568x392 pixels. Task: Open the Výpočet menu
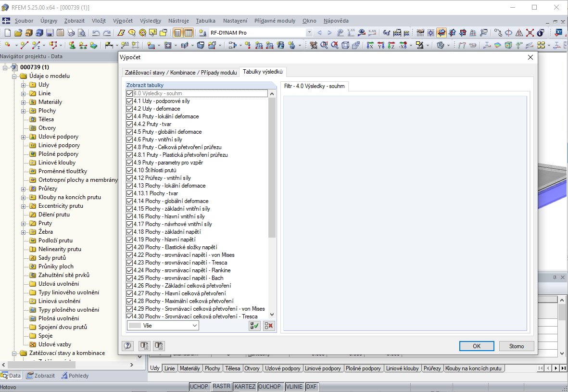pyautogui.click(x=123, y=21)
